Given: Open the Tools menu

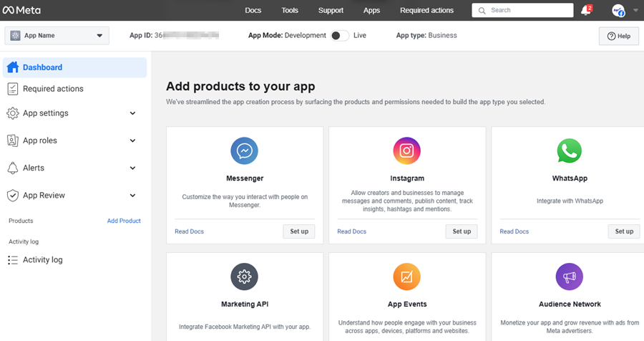Looking at the screenshot, I should [290, 10].
